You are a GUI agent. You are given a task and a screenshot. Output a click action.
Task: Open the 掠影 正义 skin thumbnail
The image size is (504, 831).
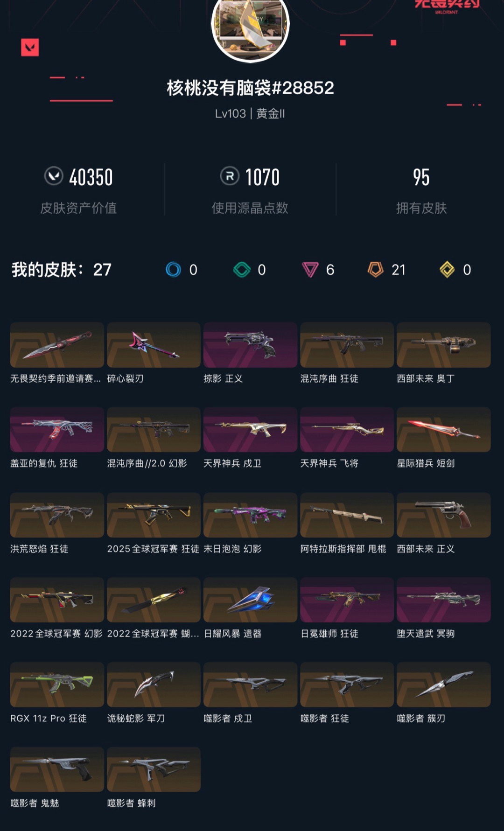tap(250, 345)
